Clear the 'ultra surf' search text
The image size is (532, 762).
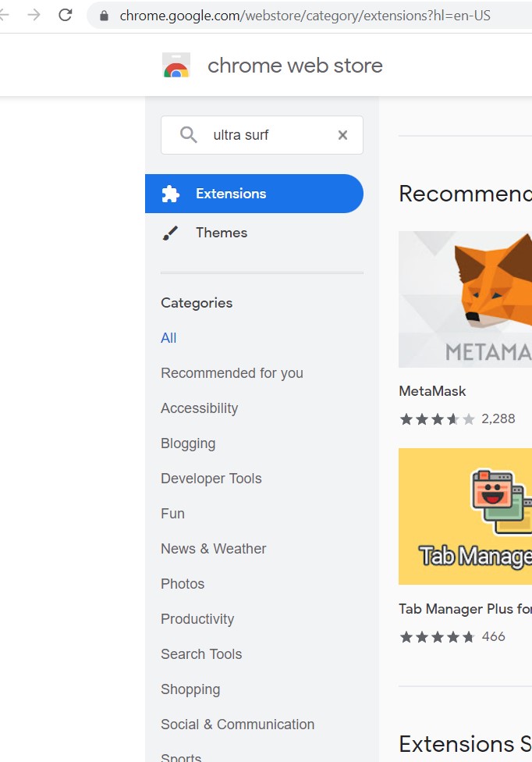(x=342, y=135)
